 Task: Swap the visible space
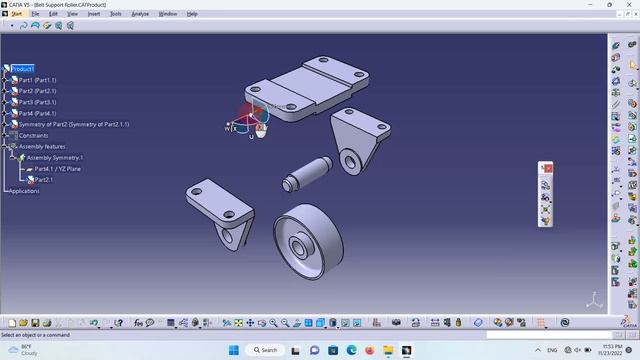point(357,323)
